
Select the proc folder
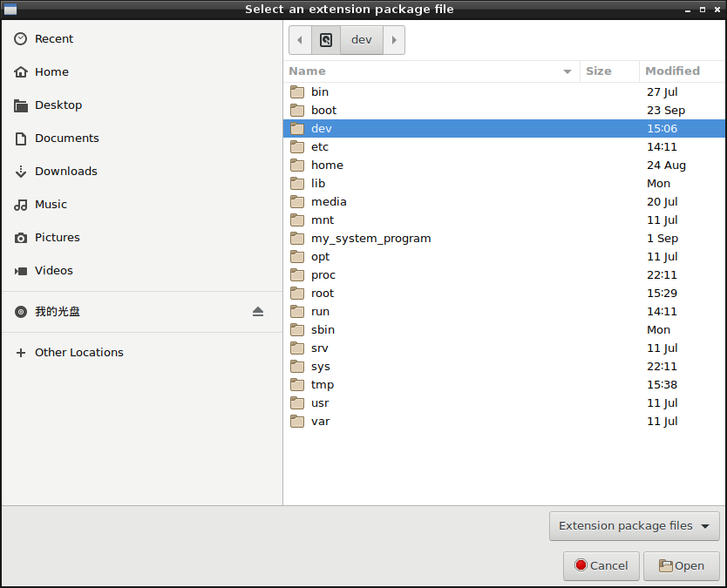pos(504,274)
